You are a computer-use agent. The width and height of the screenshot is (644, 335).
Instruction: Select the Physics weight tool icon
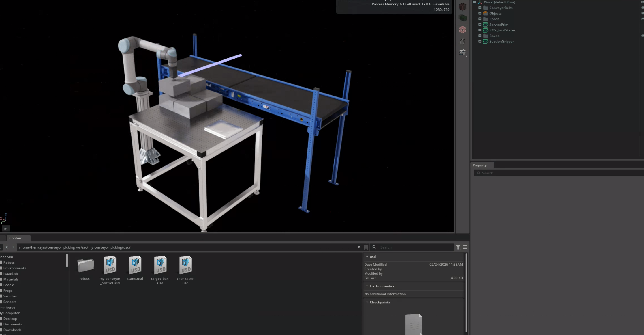[x=463, y=41]
